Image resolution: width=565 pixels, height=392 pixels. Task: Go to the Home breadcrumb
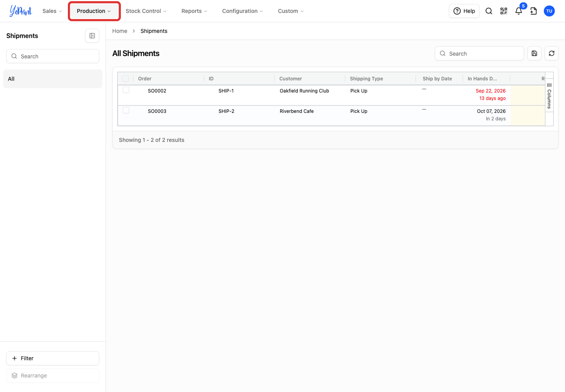tap(120, 31)
